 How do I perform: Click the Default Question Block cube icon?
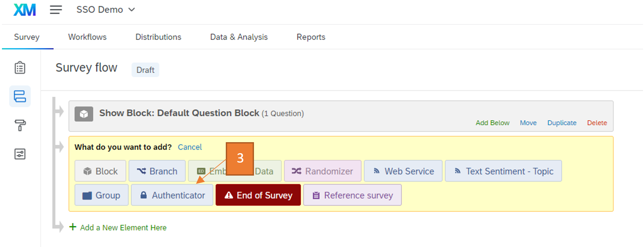point(84,114)
